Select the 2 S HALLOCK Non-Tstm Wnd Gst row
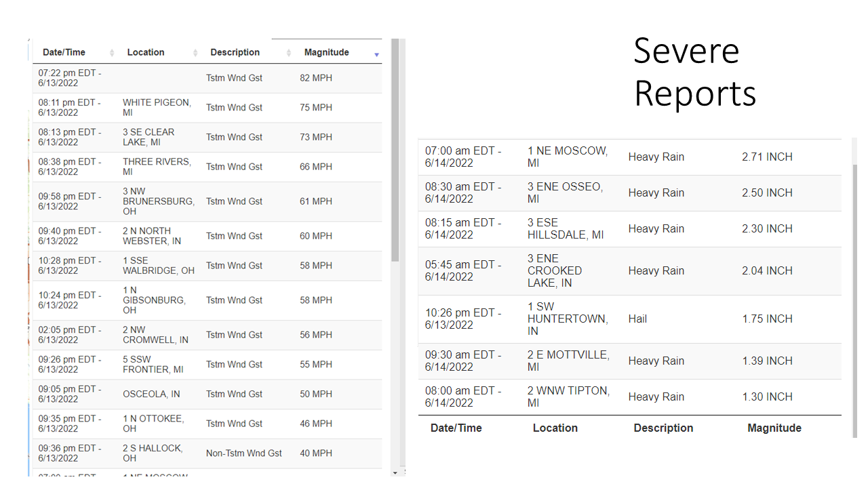The image size is (868, 488). click(x=207, y=453)
